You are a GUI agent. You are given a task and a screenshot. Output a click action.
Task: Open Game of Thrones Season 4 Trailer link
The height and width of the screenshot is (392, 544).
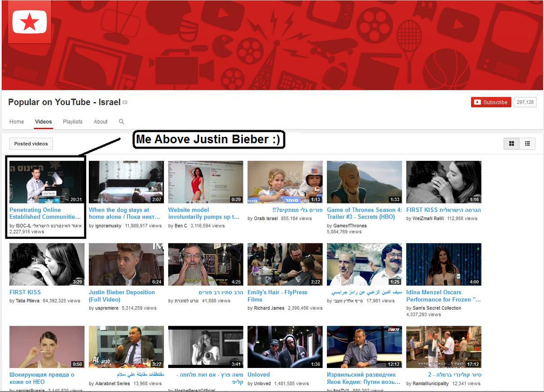pyautogui.click(x=364, y=213)
